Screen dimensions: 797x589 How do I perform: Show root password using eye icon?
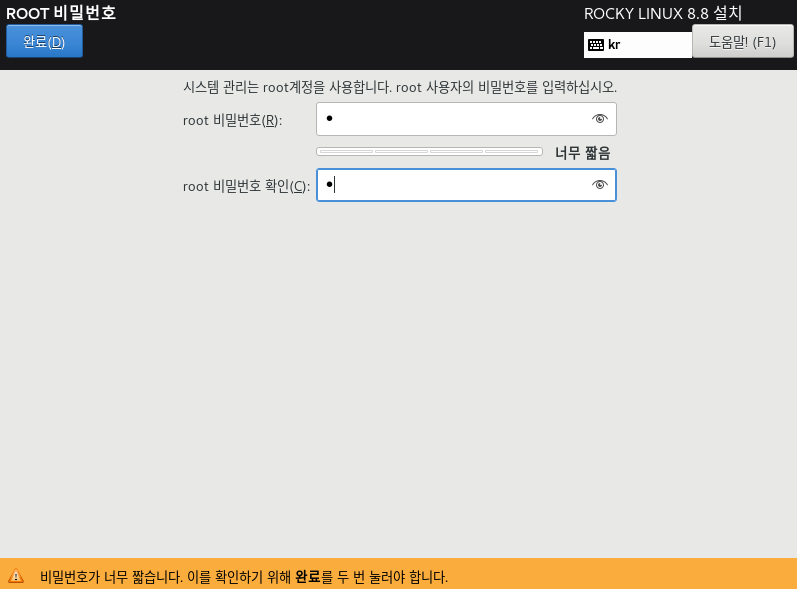coord(600,119)
